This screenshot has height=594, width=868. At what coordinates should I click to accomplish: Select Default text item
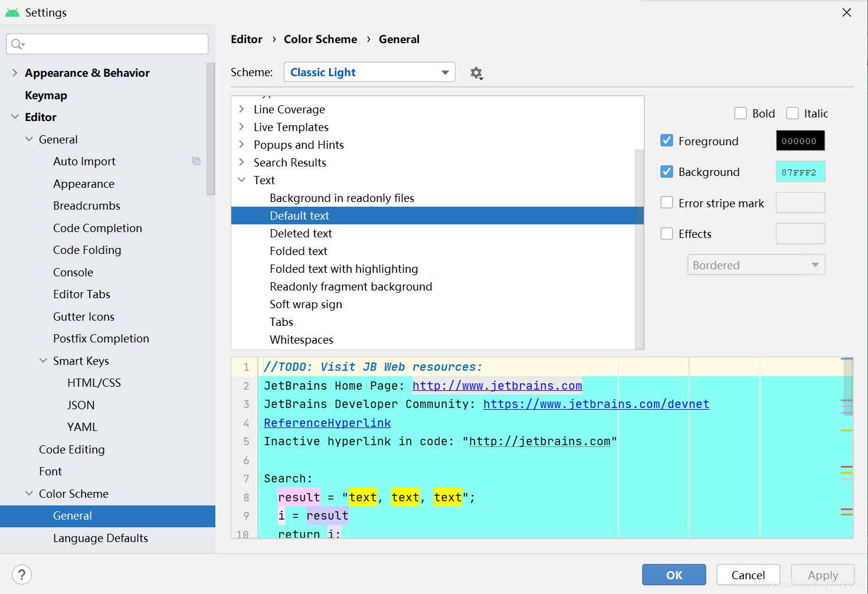pos(437,216)
